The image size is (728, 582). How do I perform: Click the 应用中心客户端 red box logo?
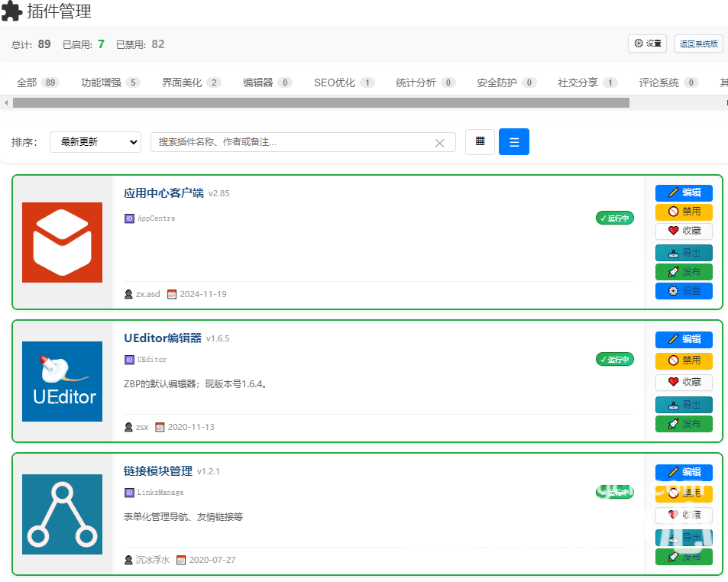tap(62, 242)
